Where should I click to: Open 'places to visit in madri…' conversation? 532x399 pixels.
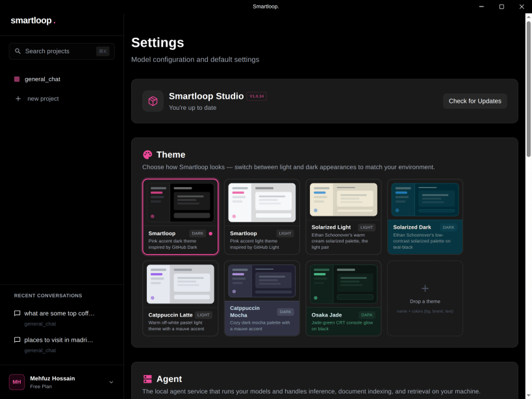[x=58, y=340]
